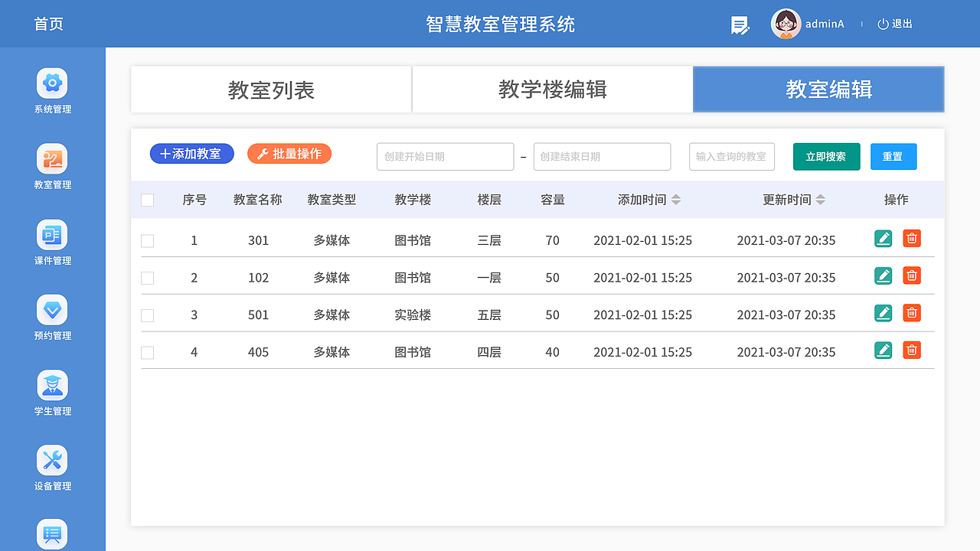Viewport: 980px width, 551px height.
Task: Click classroom name 301
Action: click(x=259, y=240)
